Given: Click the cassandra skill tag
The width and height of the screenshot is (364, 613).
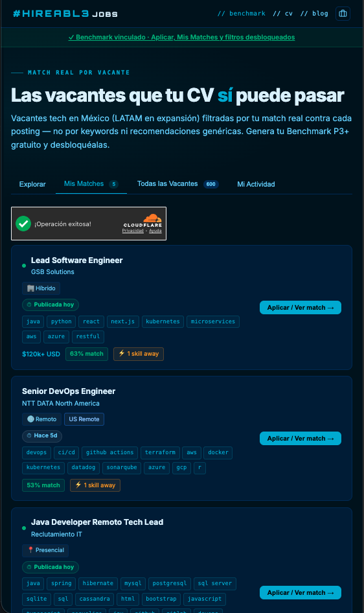Looking at the screenshot, I should tap(95, 599).
